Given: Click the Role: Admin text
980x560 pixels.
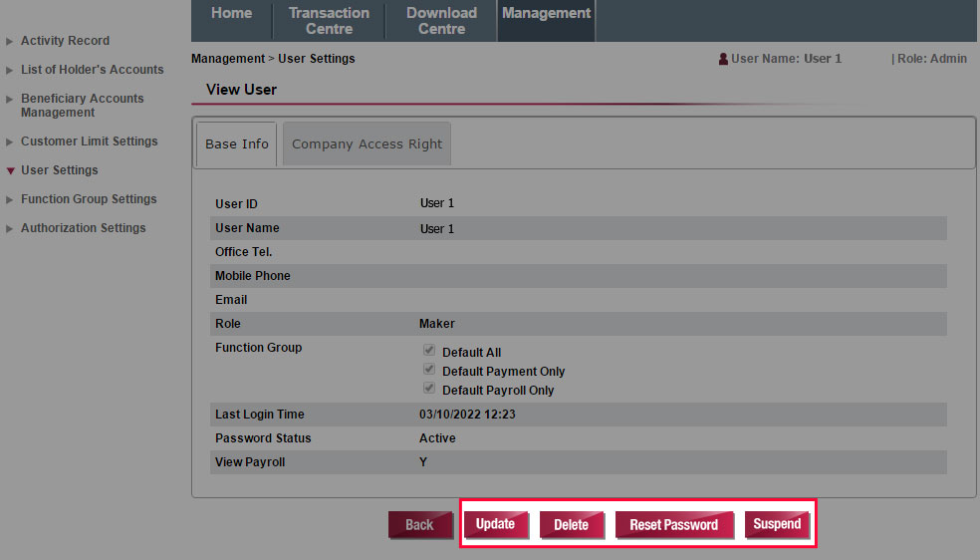Looking at the screenshot, I should [x=932, y=59].
